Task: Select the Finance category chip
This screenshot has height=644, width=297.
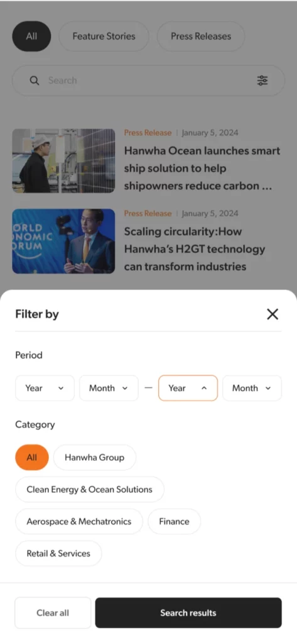Action: coord(175,521)
